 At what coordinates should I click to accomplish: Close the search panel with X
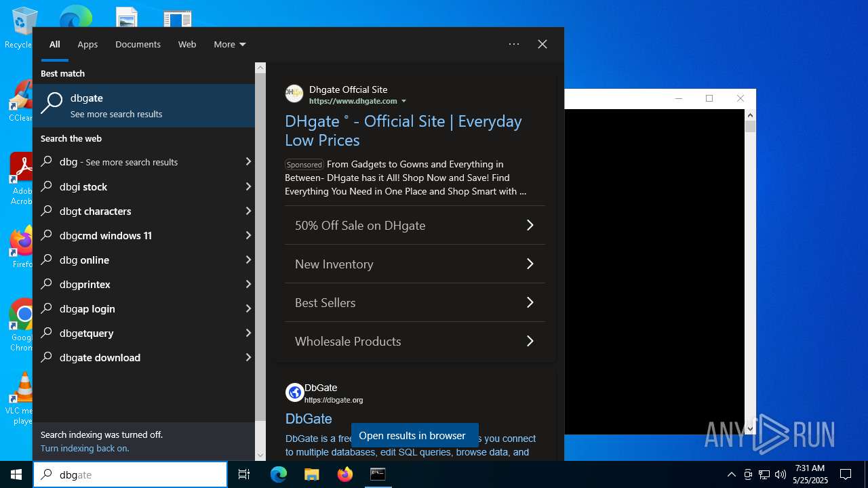point(542,44)
